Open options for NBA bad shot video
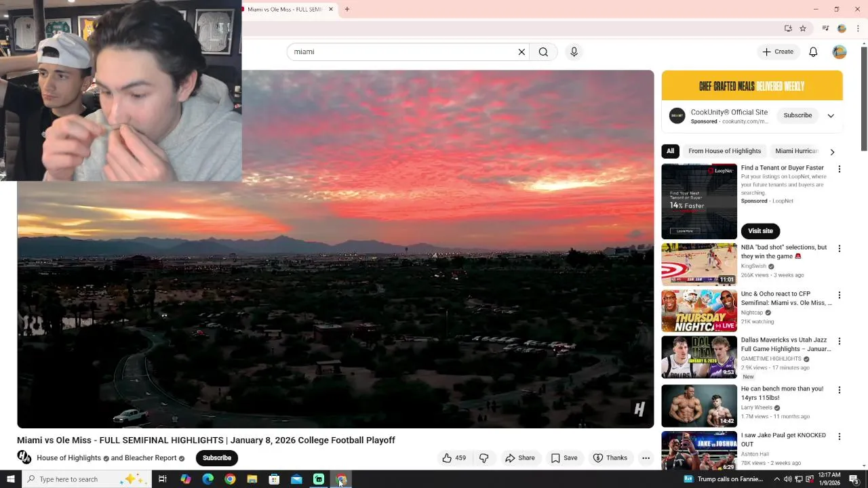Viewport: 868px width, 488px height. pos(840,249)
